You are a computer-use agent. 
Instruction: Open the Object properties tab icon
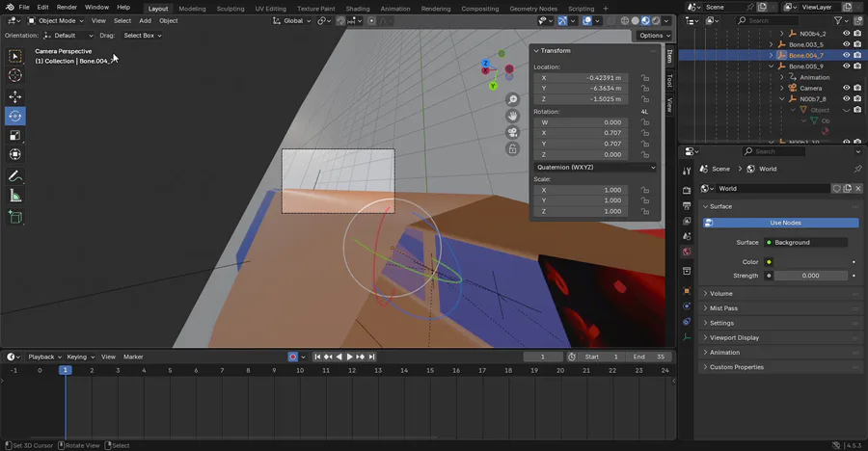pyautogui.click(x=687, y=290)
